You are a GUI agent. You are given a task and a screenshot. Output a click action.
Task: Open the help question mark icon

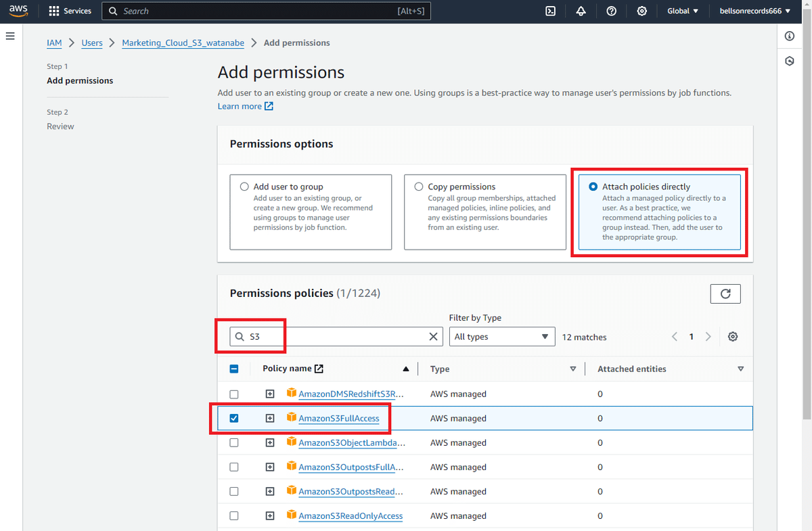click(612, 11)
